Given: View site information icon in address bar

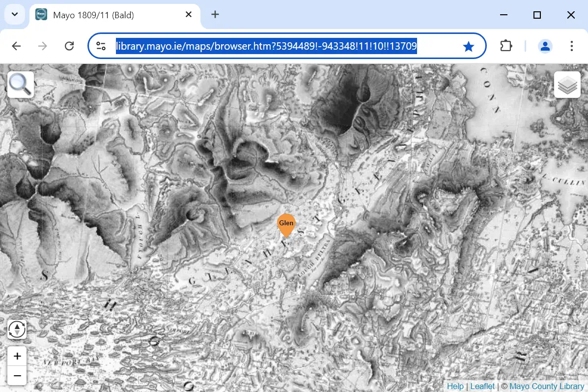Looking at the screenshot, I should pos(101,46).
